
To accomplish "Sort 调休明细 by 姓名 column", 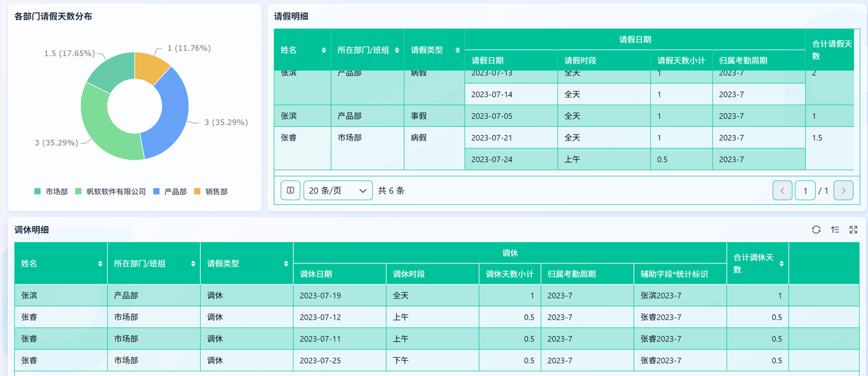I will [100, 263].
